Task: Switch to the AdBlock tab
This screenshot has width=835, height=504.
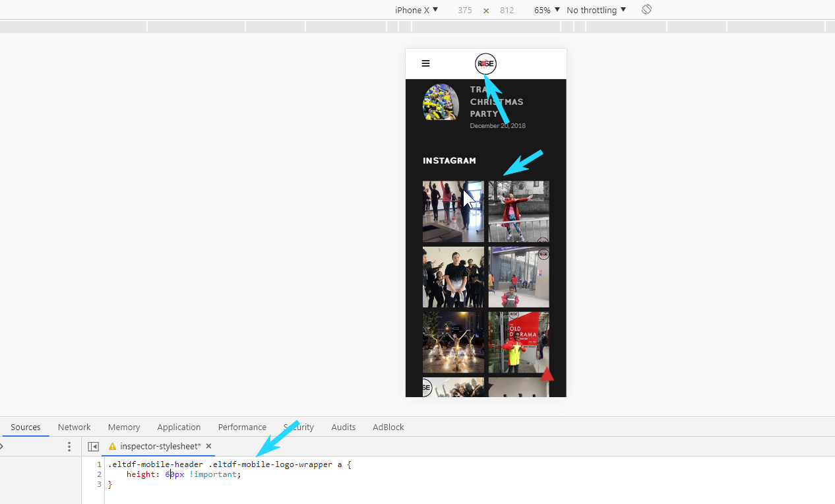Action: pos(388,427)
